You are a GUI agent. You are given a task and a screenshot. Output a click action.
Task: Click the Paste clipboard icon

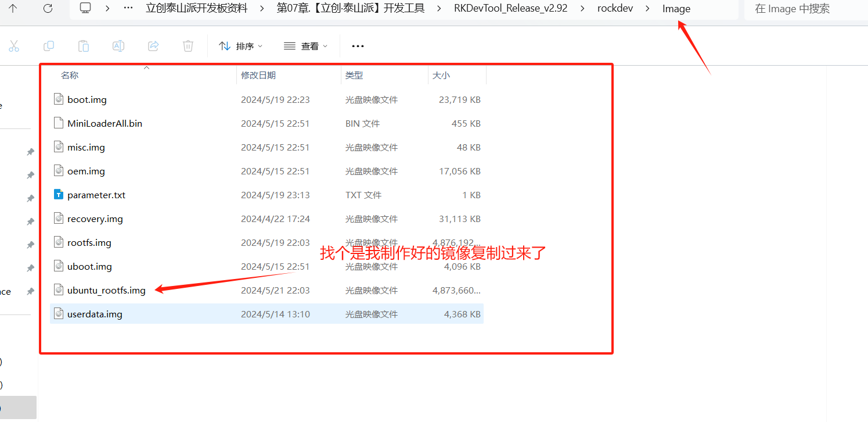tap(84, 46)
